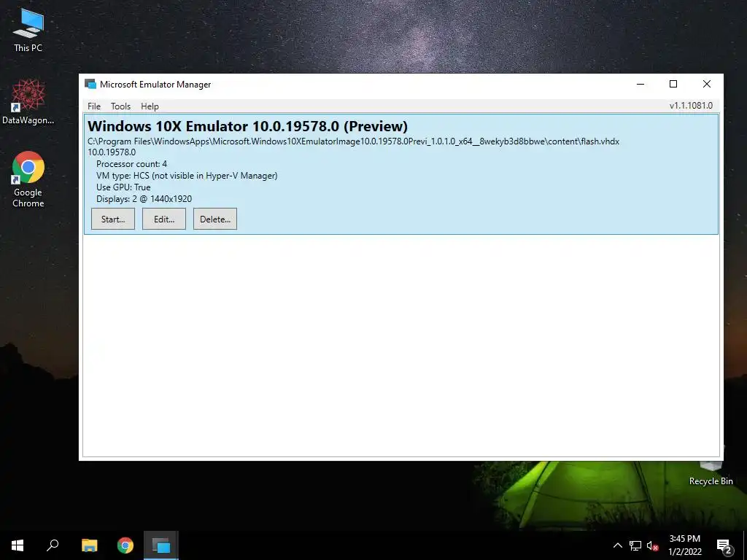Click the muted volume tray icon
The width and height of the screenshot is (747, 560).
[x=653, y=545]
